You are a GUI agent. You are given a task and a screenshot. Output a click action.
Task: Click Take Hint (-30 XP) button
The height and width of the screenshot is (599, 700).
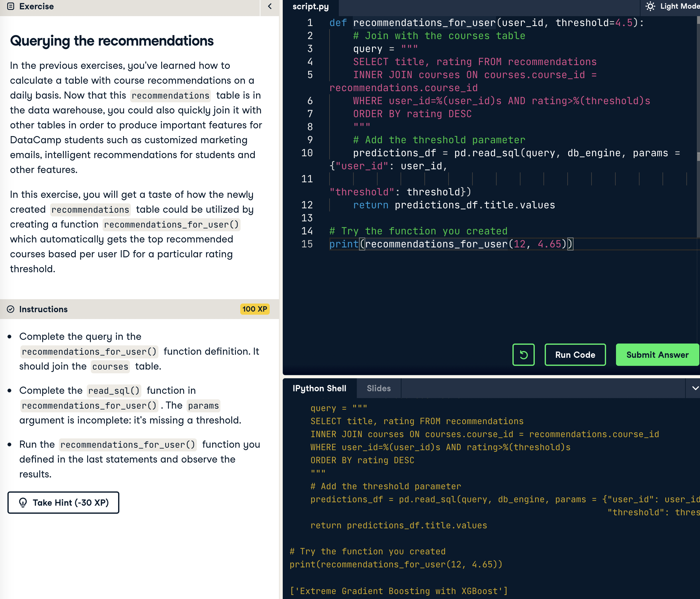coord(63,503)
